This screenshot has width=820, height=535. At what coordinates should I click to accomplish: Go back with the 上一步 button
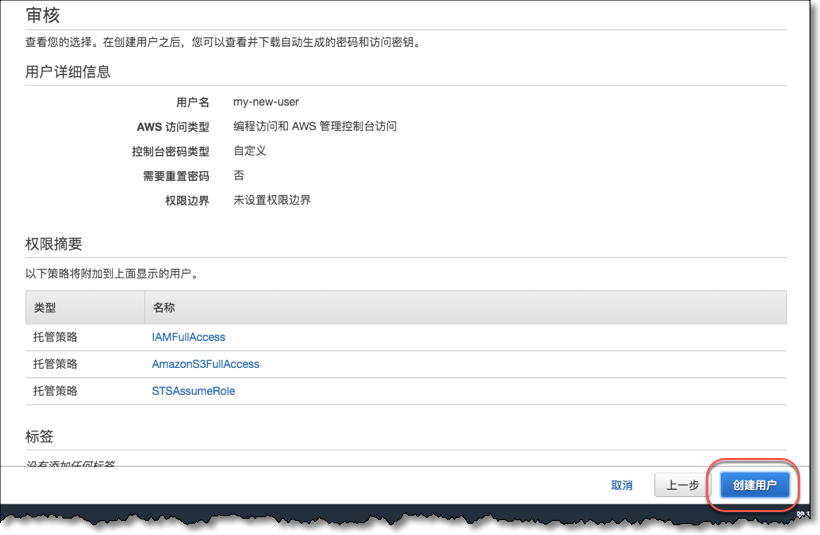point(682,485)
